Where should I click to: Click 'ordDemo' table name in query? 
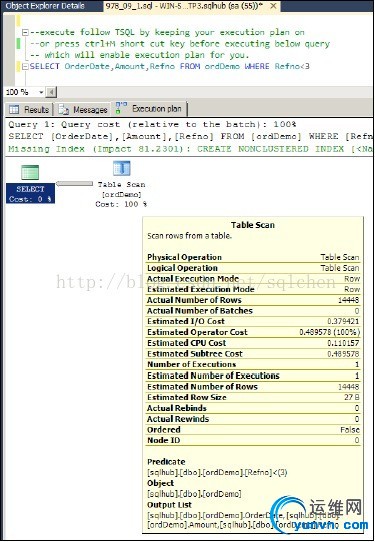point(222,66)
